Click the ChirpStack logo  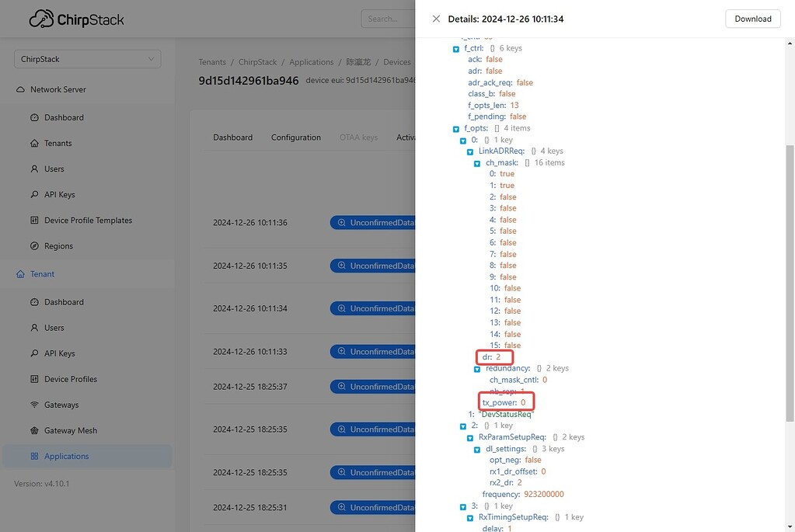(75, 19)
